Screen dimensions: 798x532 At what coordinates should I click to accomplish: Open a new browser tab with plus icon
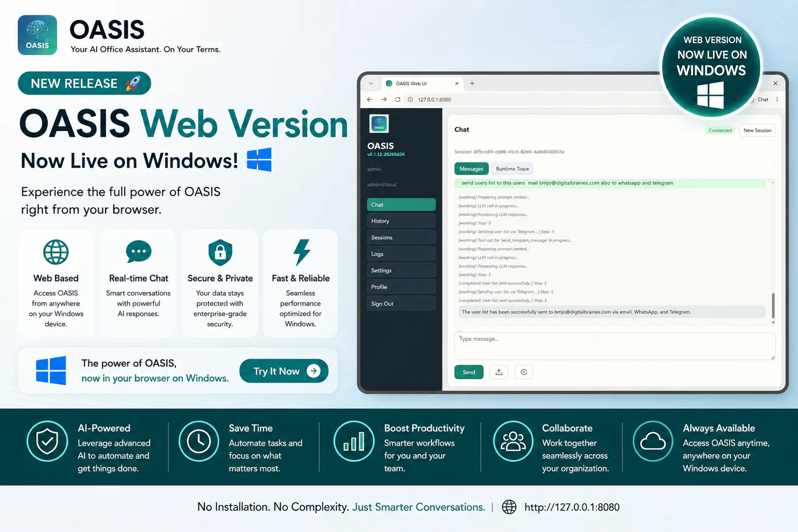point(472,83)
